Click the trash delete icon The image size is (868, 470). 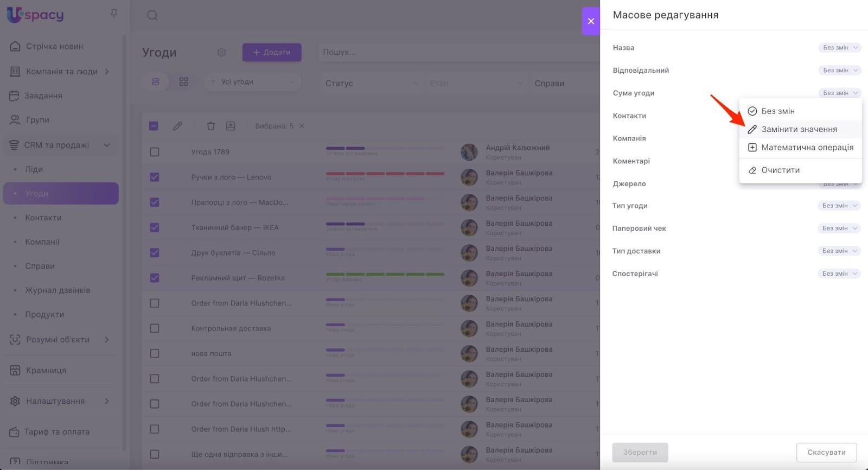pos(211,126)
